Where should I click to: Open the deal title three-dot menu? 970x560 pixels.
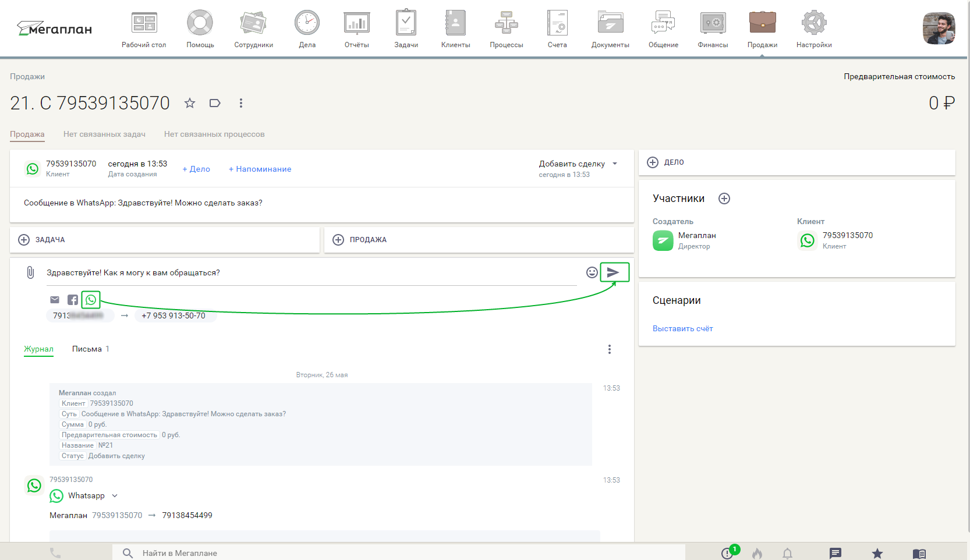click(x=240, y=103)
